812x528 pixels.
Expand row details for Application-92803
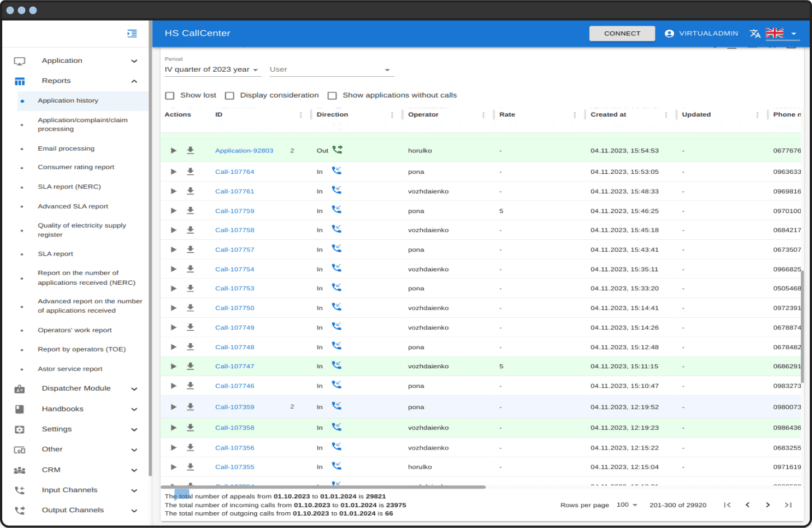[x=174, y=151]
